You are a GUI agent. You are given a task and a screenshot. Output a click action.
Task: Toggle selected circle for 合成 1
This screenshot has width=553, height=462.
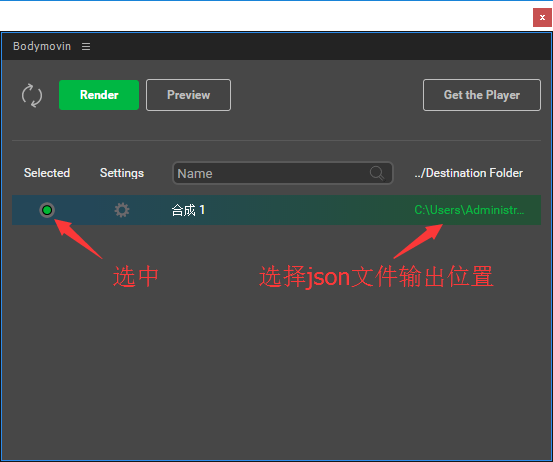click(47, 210)
